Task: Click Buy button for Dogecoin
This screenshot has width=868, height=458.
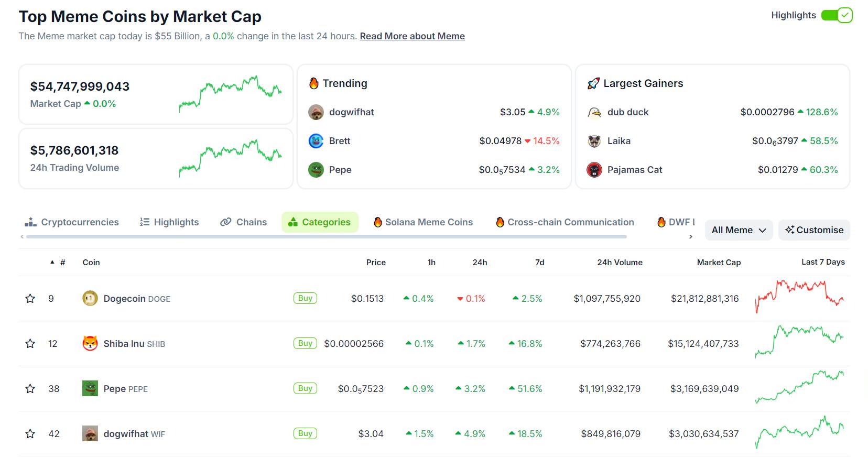Action: click(x=305, y=298)
